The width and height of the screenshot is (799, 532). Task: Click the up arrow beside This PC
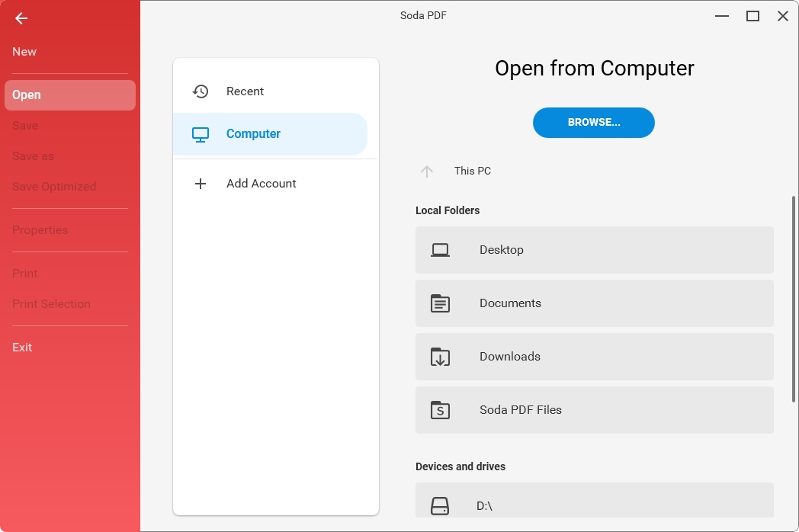[x=427, y=171]
